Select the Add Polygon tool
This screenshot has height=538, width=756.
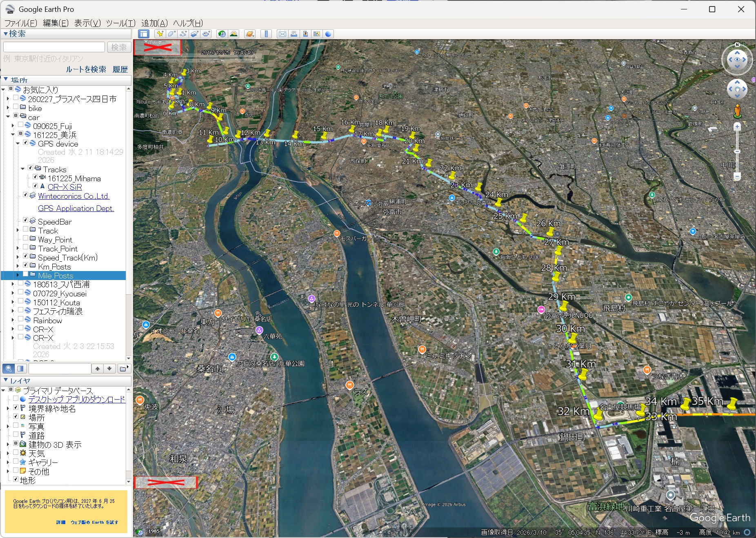pos(171,34)
